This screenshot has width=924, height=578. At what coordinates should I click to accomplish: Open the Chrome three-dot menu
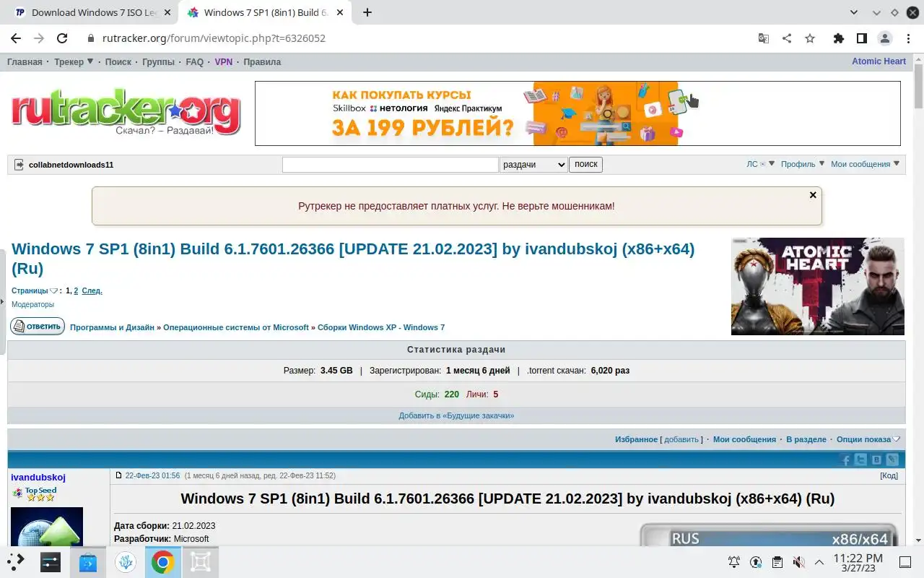(x=907, y=38)
